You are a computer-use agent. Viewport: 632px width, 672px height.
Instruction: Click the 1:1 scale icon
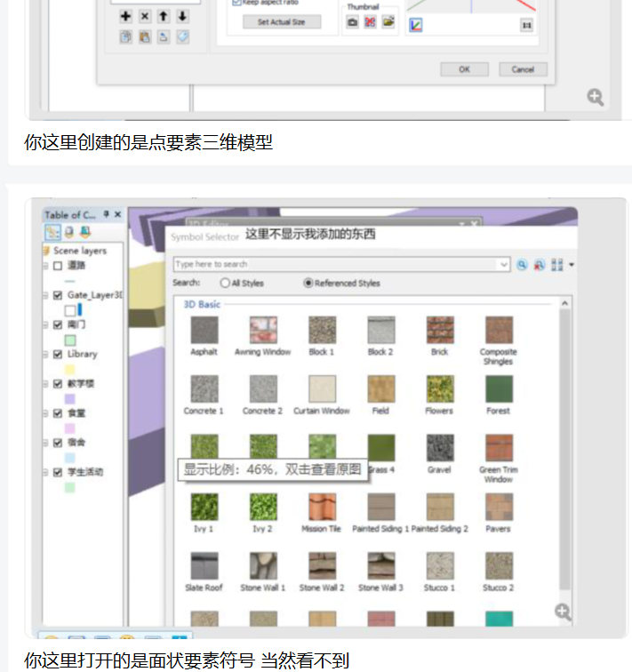[526, 25]
